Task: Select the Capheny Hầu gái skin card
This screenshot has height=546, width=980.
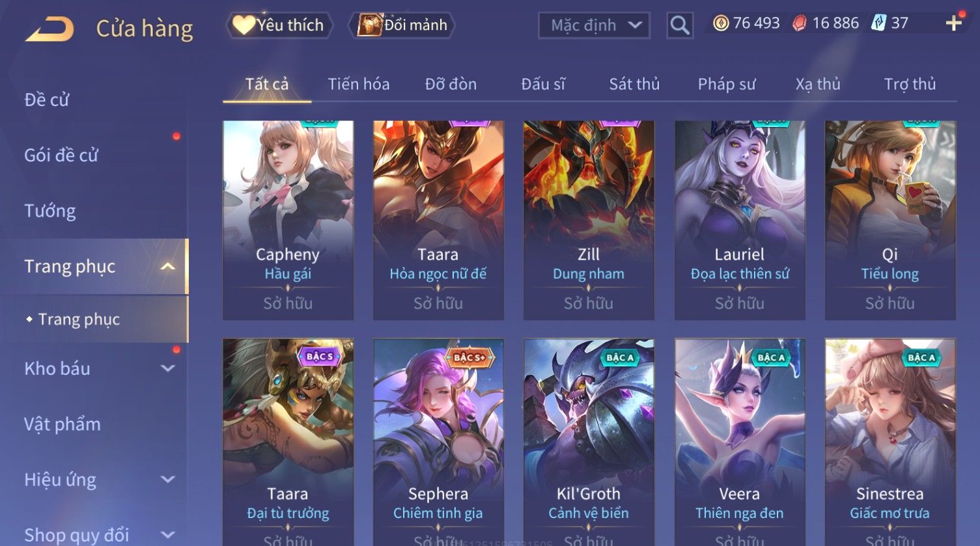Action: tap(288, 220)
